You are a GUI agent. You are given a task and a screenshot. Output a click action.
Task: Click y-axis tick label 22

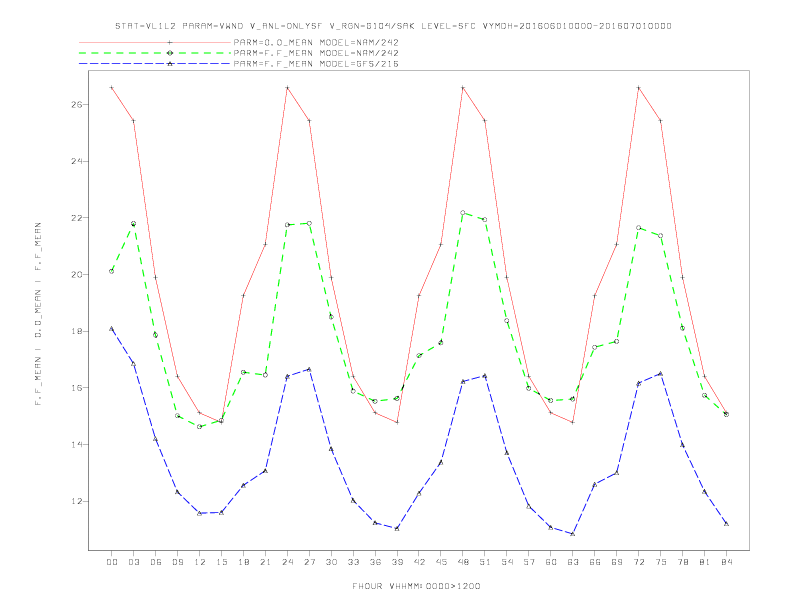coord(77,218)
